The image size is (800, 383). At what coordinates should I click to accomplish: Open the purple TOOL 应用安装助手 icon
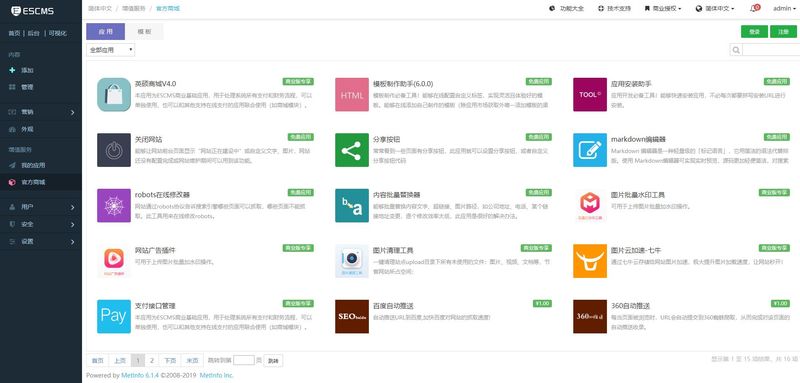(590, 94)
